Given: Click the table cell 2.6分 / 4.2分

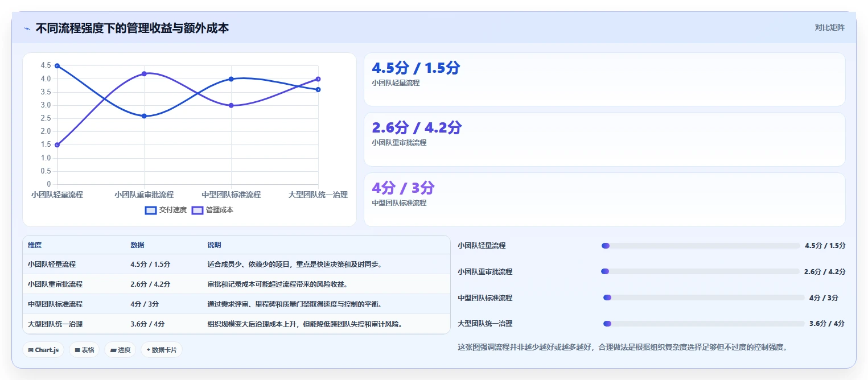Looking at the screenshot, I should click(150, 284).
